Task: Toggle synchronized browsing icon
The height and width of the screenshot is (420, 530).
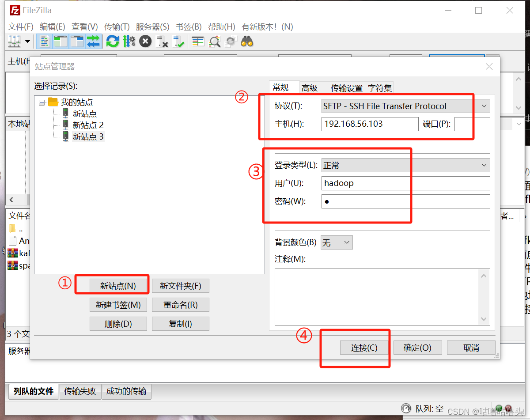Action: 231,42
